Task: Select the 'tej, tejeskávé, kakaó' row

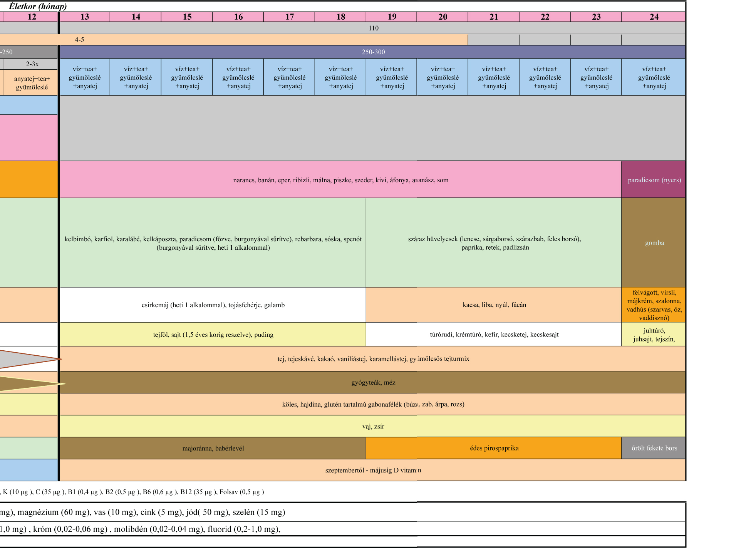Action: click(373, 359)
